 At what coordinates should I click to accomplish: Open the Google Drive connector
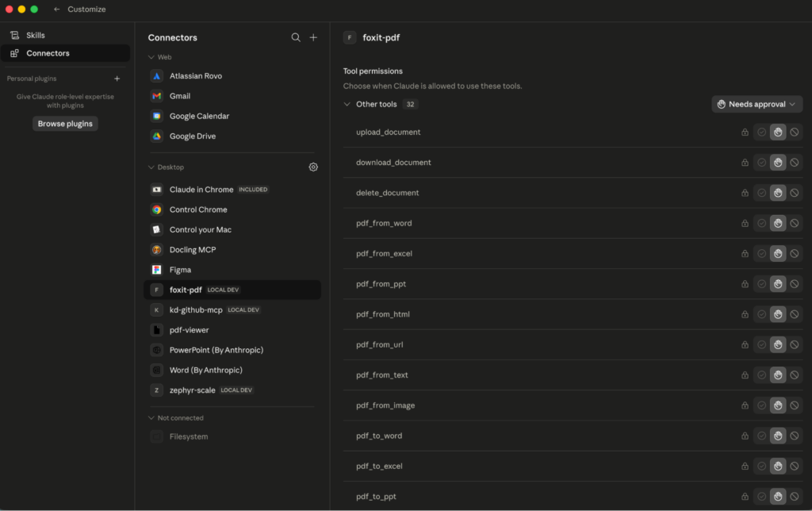pyautogui.click(x=232, y=136)
